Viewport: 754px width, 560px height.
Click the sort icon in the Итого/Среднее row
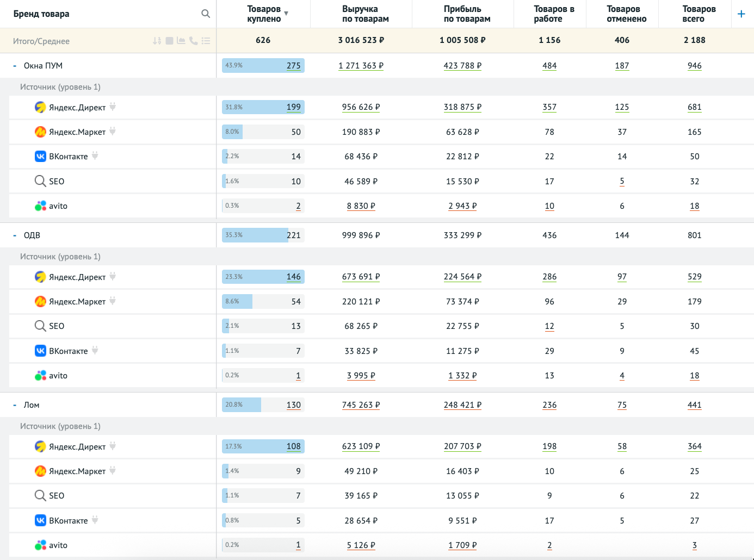pos(157,41)
